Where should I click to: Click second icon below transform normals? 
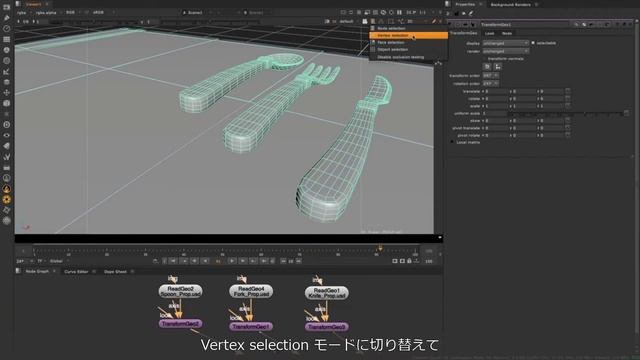pos(497,67)
